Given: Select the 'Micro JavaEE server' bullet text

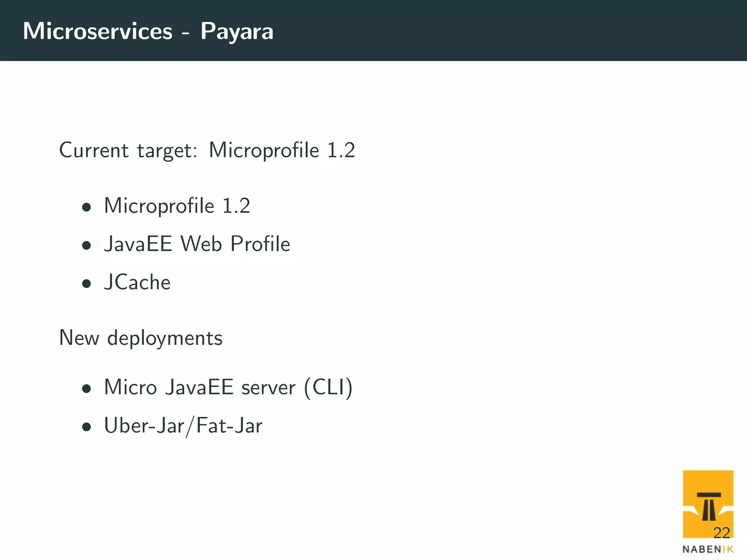Looking at the screenshot, I should tap(200, 387).
